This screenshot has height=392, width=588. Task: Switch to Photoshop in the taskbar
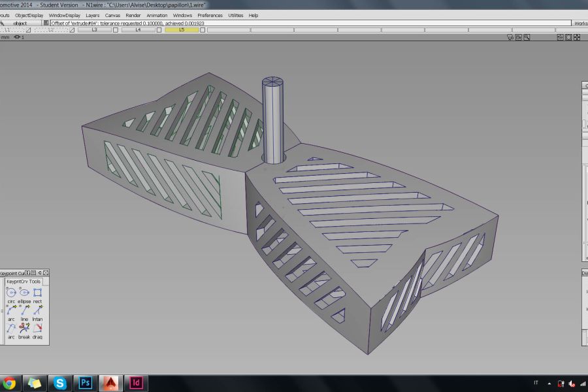tap(86, 383)
